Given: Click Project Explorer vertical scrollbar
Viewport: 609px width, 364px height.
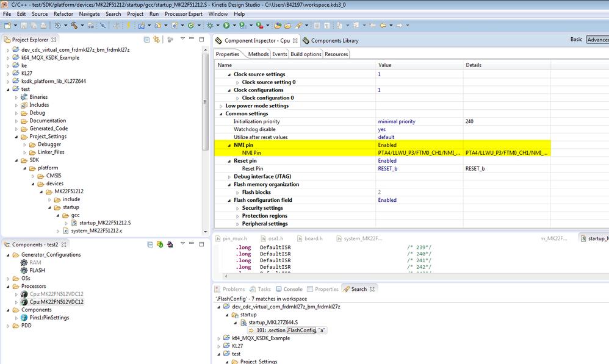Looking at the screenshot, I should (206, 102).
